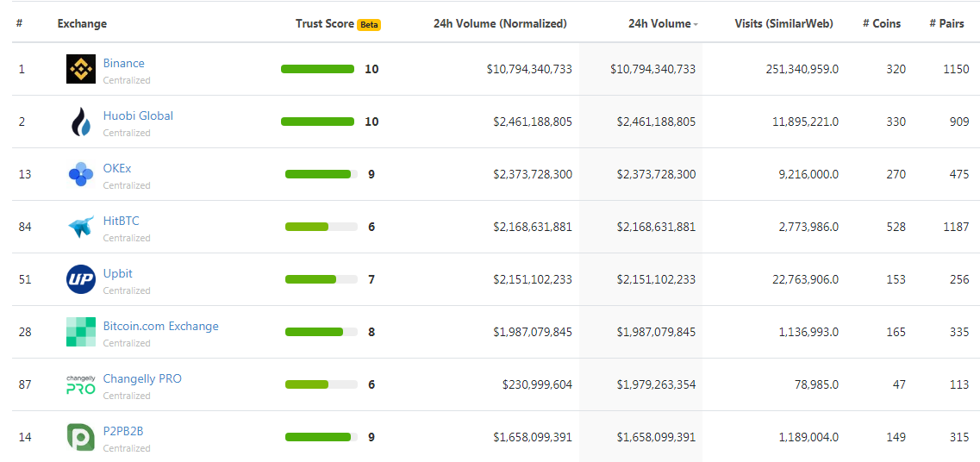Select visits value 11,895,221.0
This screenshot has width=980, height=462.
(x=805, y=122)
